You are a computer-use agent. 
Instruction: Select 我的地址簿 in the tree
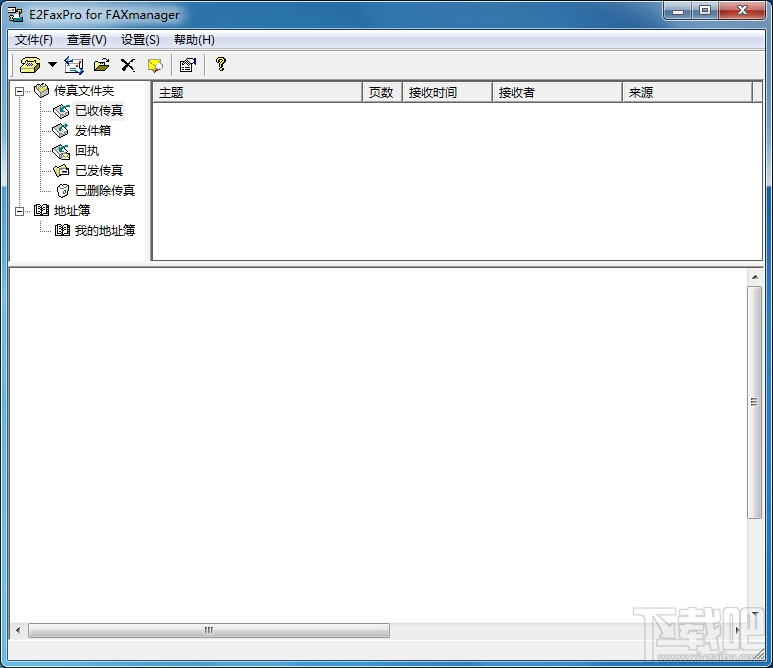point(105,230)
